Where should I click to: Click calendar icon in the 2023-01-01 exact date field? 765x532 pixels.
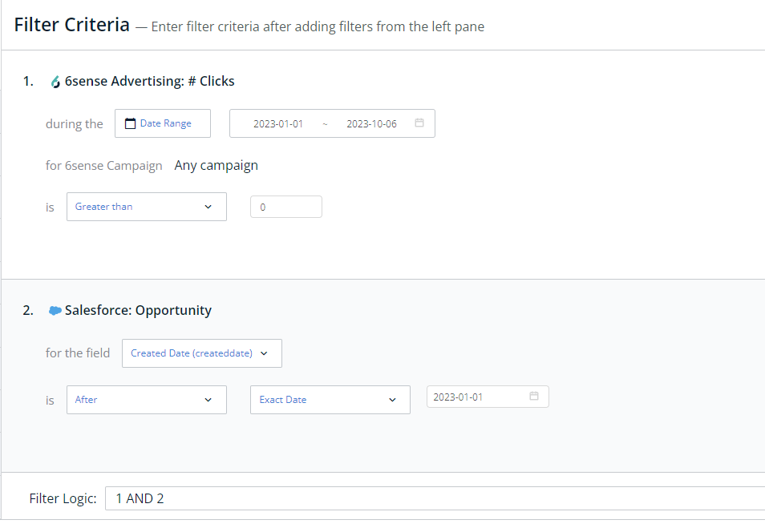[x=534, y=396]
